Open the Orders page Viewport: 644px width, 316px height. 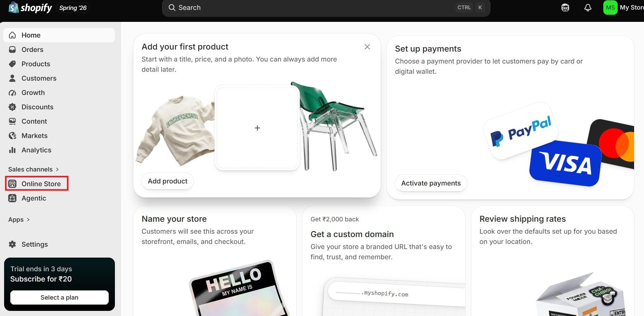[59, 50]
